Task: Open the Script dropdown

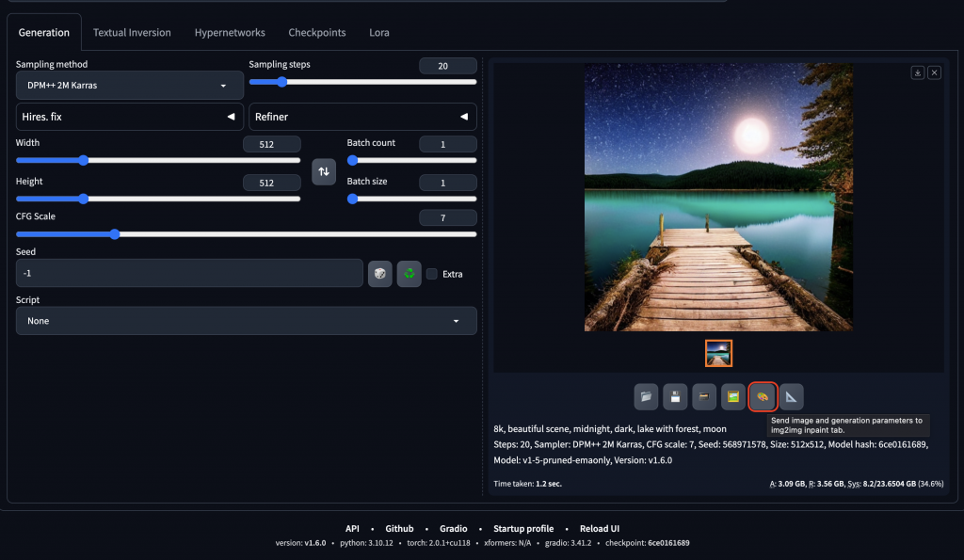Action: click(x=246, y=321)
